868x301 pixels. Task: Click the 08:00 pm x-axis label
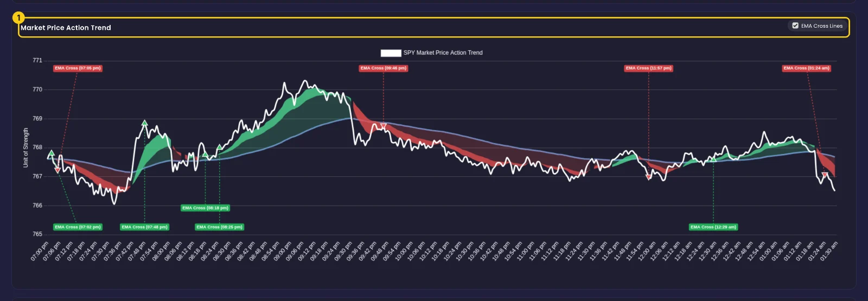click(162, 252)
